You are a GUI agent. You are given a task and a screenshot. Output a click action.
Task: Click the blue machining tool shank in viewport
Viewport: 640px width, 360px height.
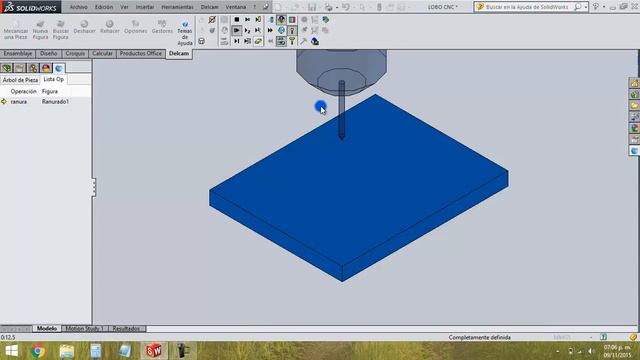click(342, 110)
